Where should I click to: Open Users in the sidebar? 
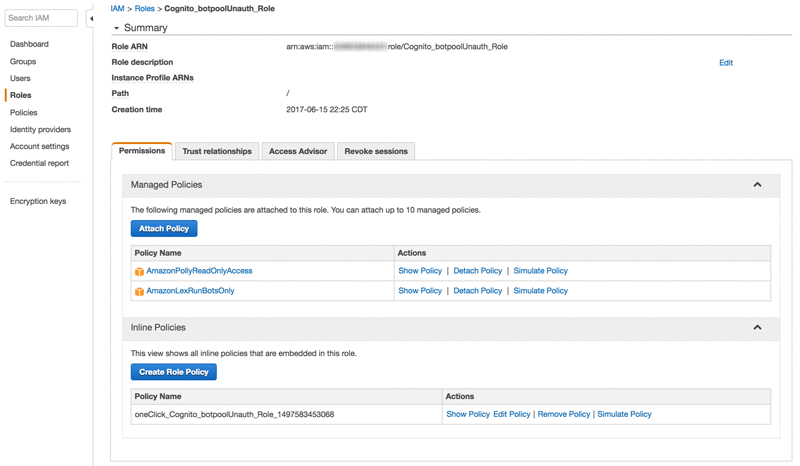20,78
